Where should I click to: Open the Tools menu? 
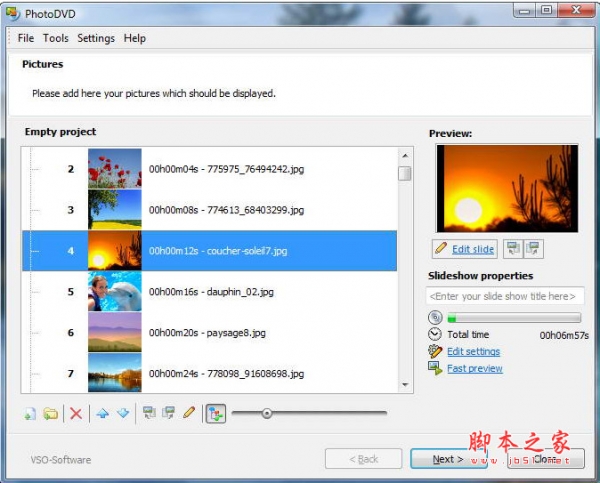pyautogui.click(x=55, y=38)
